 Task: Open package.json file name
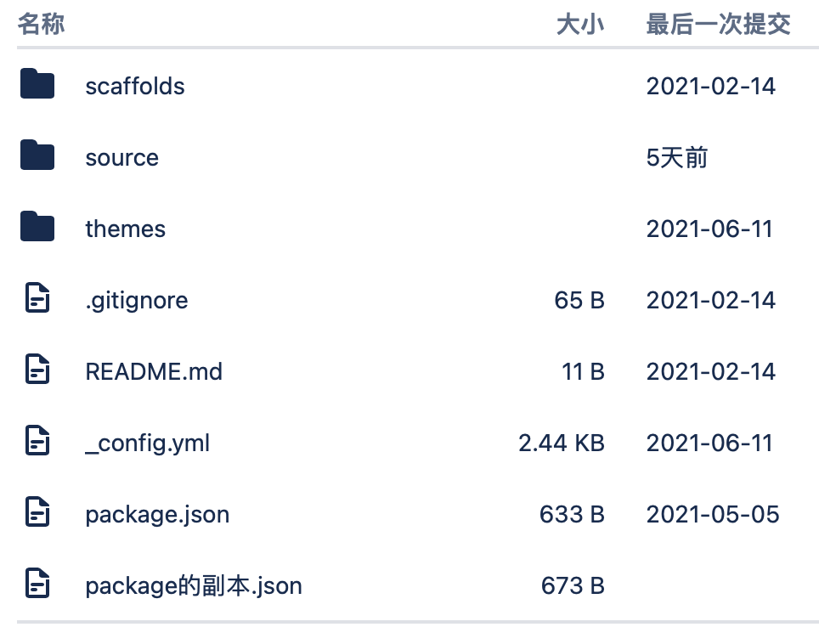(x=157, y=515)
